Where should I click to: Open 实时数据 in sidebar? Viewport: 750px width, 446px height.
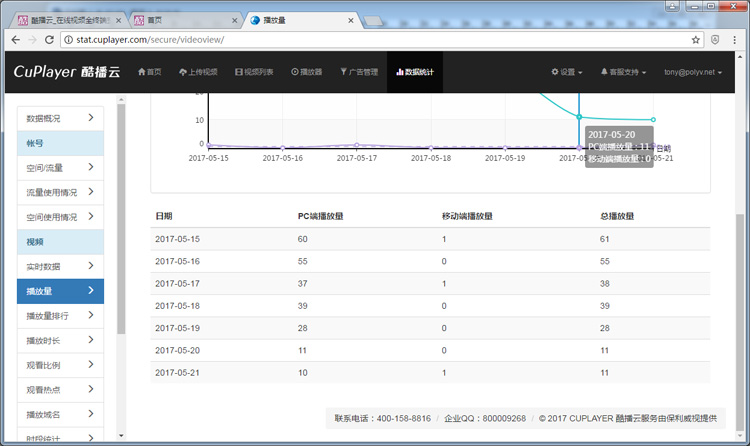[x=61, y=266]
